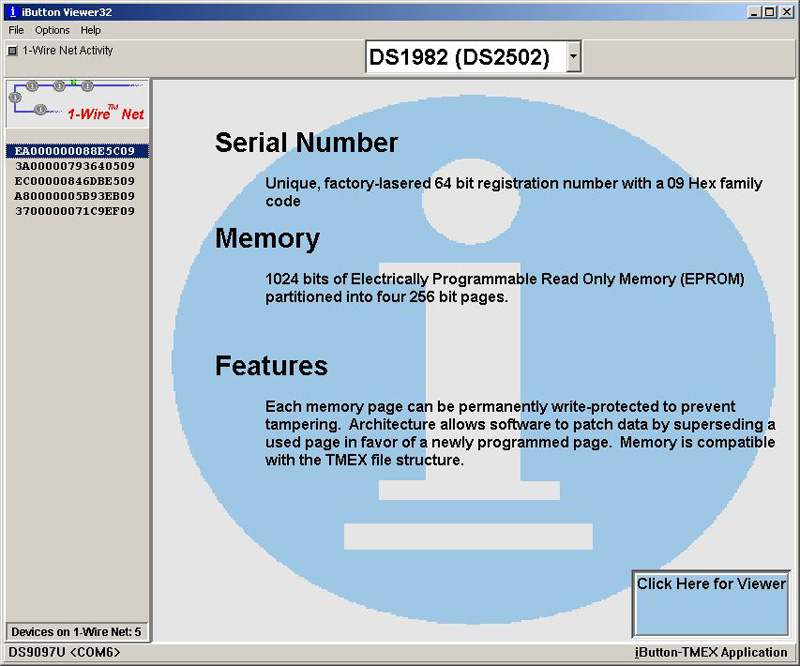Open the Help menu
This screenshot has height=666, width=800.
[x=90, y=30]
